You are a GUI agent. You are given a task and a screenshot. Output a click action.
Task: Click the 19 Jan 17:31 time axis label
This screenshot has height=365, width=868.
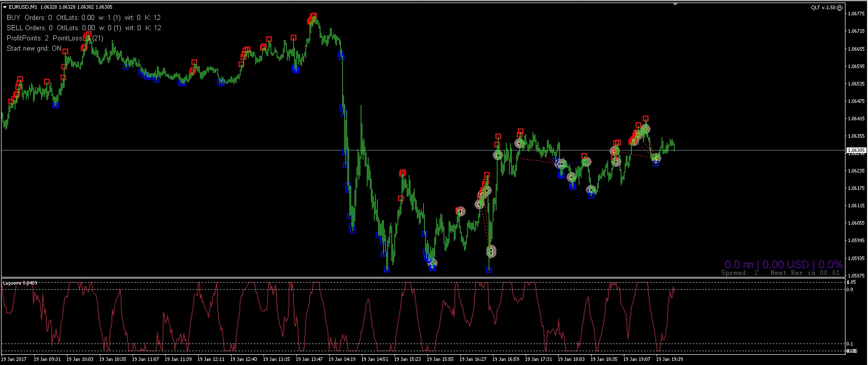[538, 359]
